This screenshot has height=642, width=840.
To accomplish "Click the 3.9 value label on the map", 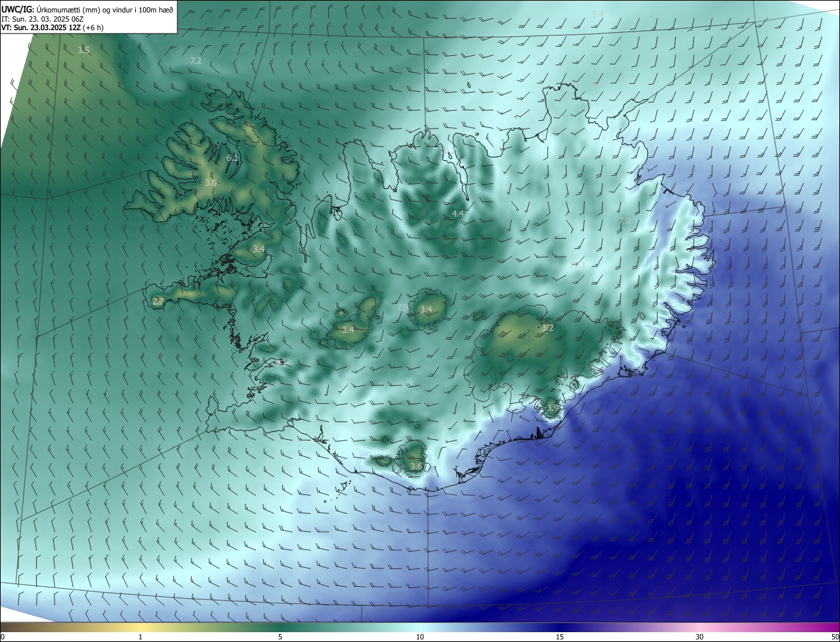I will point(553,408).
